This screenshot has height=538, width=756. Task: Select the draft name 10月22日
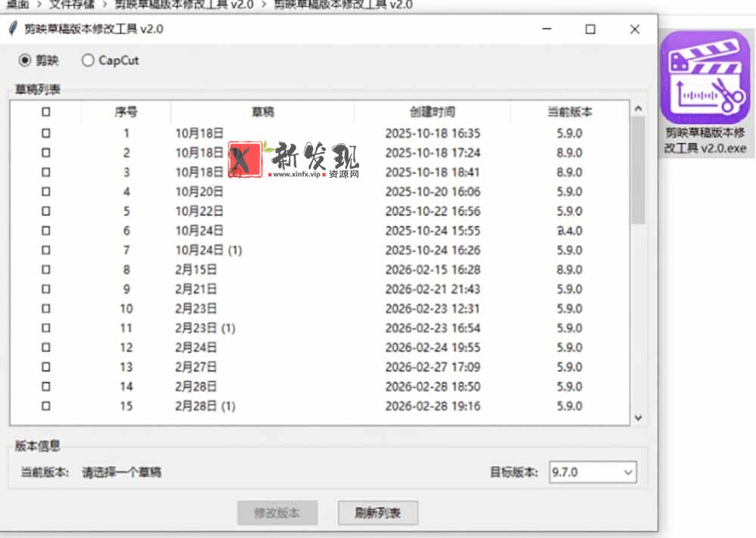199,211
